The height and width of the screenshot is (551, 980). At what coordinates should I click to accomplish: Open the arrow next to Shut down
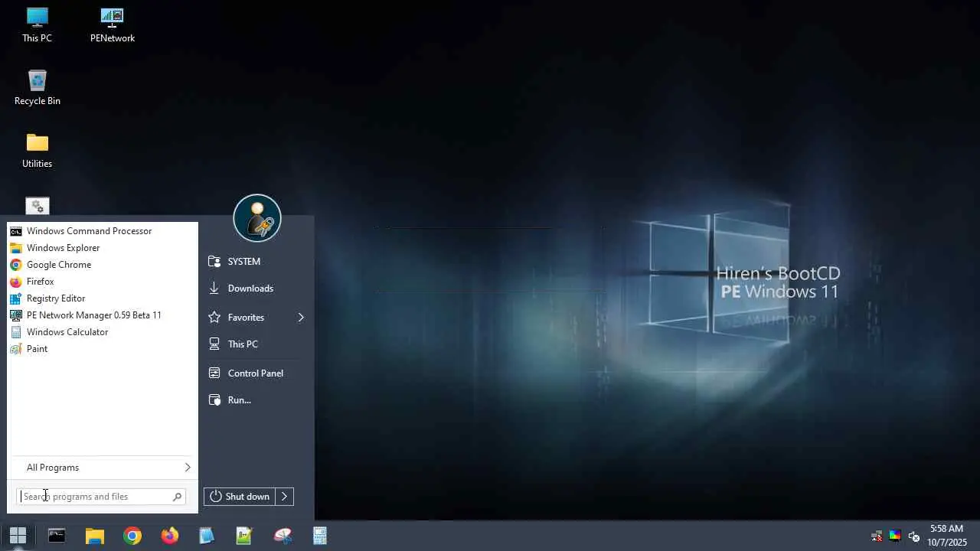[284, 497]
